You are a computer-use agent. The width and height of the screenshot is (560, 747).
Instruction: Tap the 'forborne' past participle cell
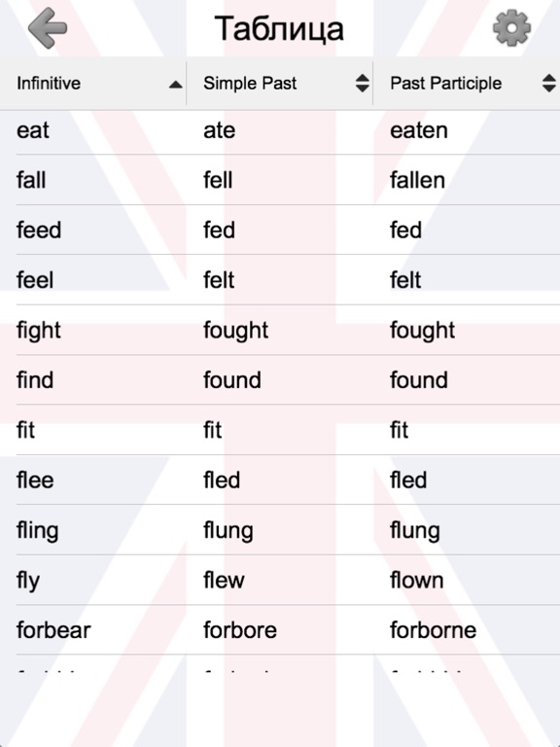[x=433, y=630]
